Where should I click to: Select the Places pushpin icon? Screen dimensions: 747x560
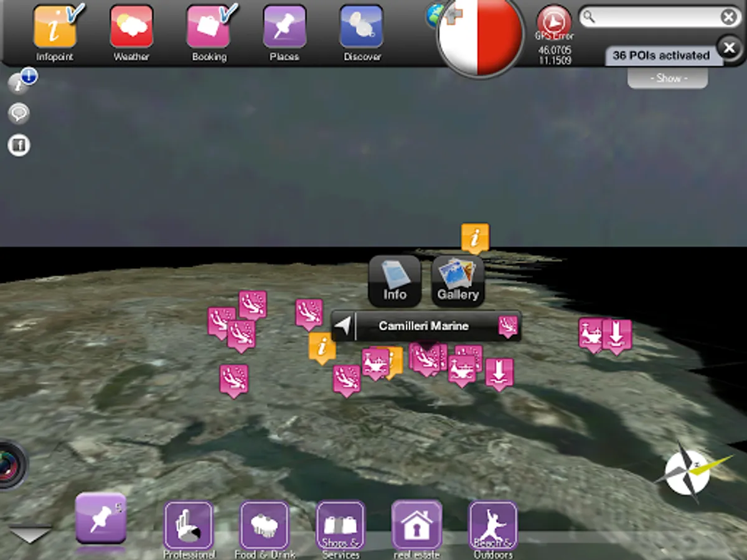coord(284,27)
